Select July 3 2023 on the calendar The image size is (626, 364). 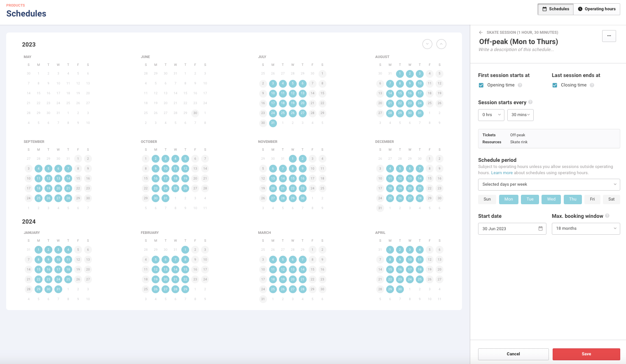click(x=273, y=84)
